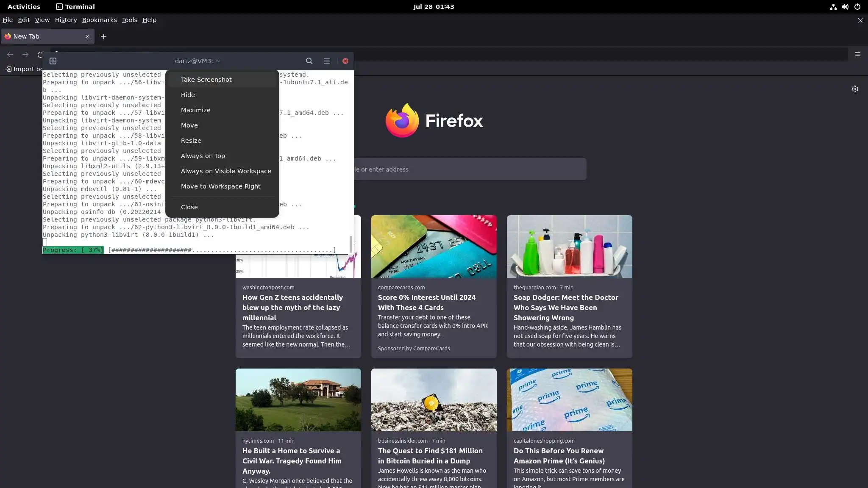Toggle Always on Visible Workspace
This screenshot has width=868, height=488.
coord(225,171)
